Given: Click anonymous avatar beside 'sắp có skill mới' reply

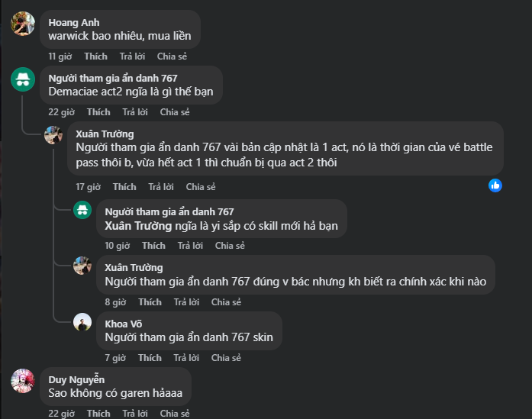Looking at the screenshot, I should coord(82,210).
